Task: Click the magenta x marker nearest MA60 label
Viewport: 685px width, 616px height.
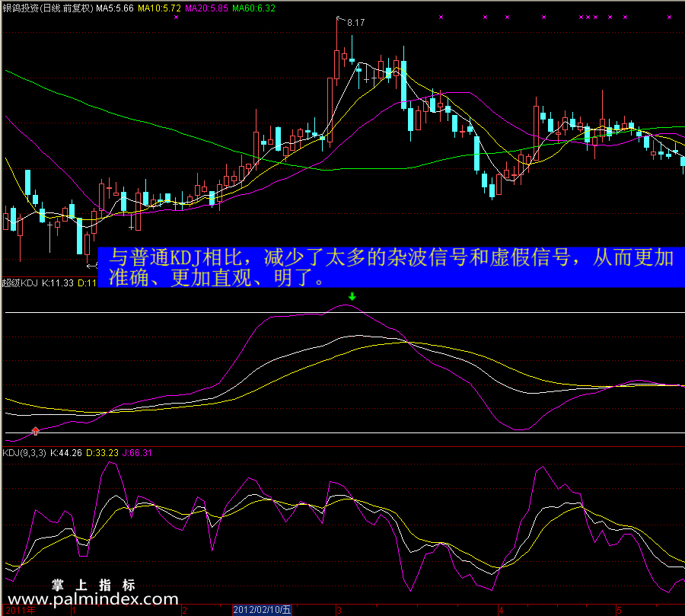Action: 176,18
